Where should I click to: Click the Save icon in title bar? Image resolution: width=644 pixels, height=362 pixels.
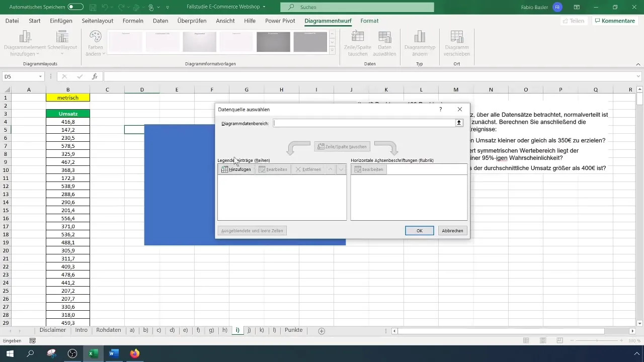(93, 8)
